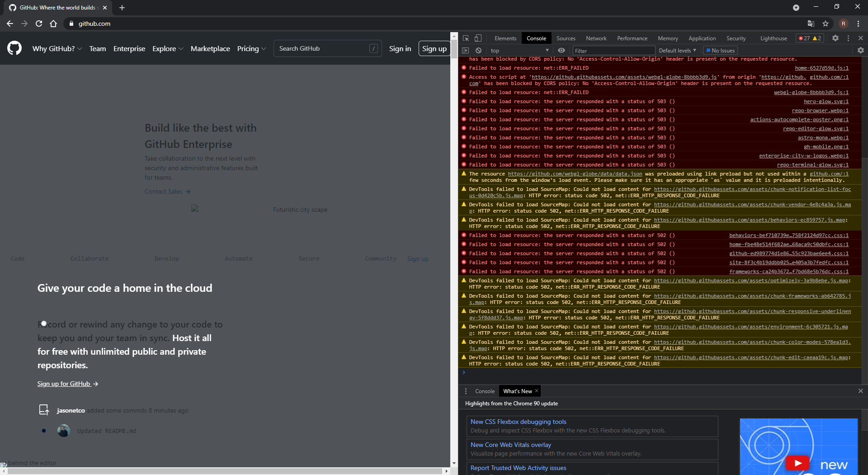Image resolution: width=868 pixels, height=475 pixels.
Task: Open the browser home page
Action: [x=53, y=24]
